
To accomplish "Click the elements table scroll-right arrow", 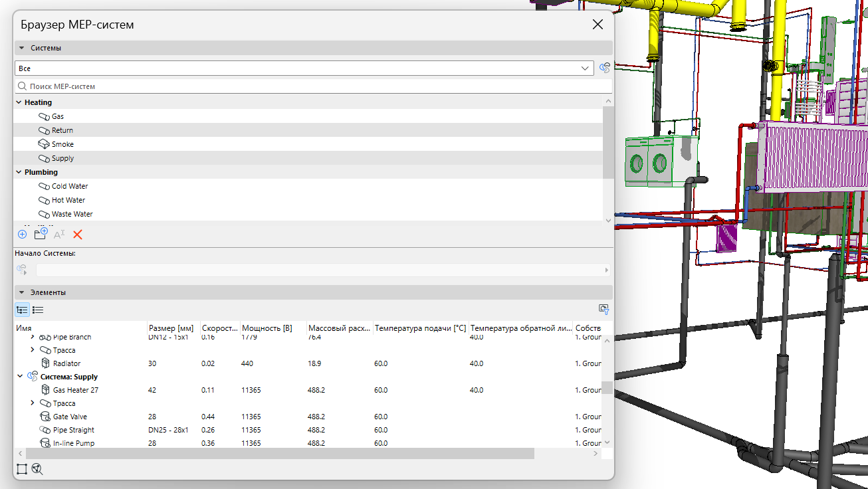I will (596, 453).
